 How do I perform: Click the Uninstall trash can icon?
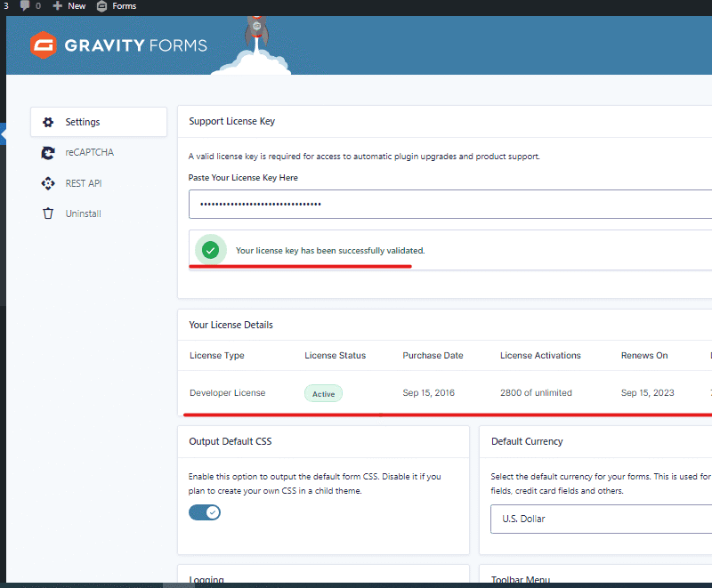pos(48,213)
